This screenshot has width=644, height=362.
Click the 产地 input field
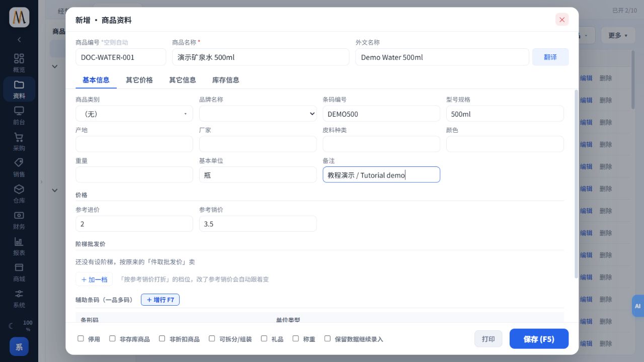(x=134, y=144)
